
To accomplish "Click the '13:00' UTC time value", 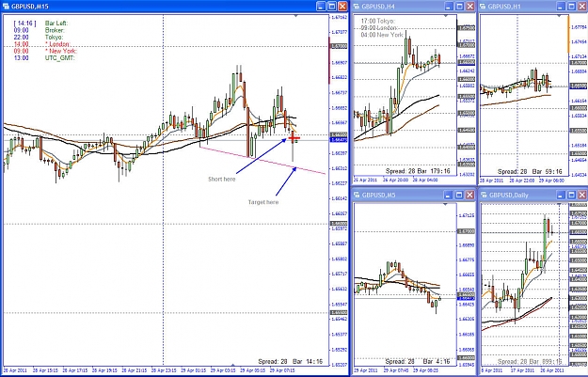I will 21,57.
